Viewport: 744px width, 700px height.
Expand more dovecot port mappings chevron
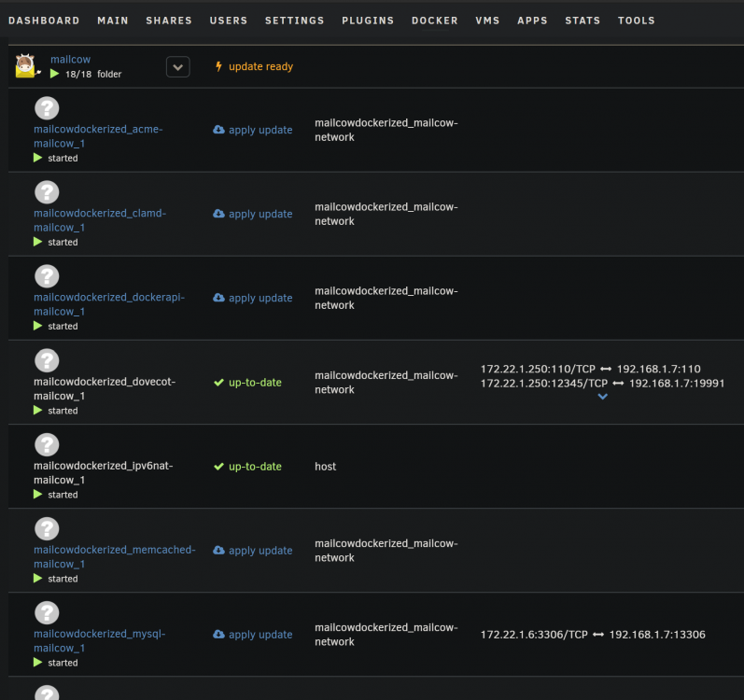tap(603, 396)
